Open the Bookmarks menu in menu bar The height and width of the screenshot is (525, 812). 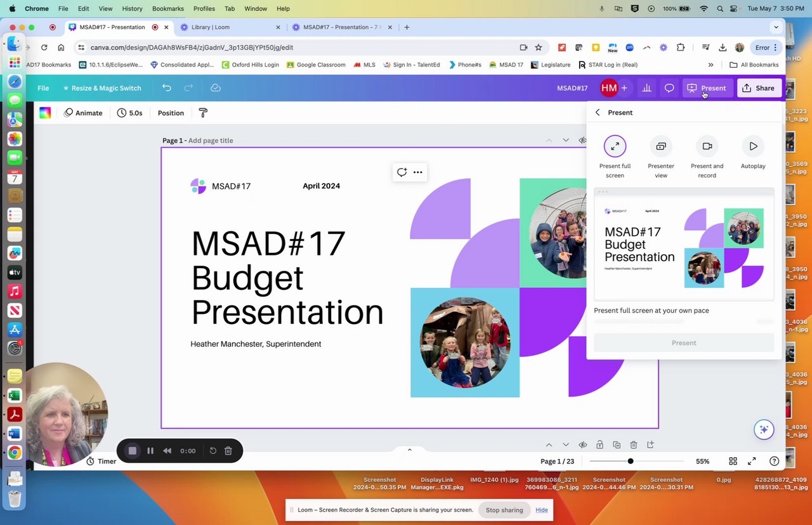click(x=168, y=8)
